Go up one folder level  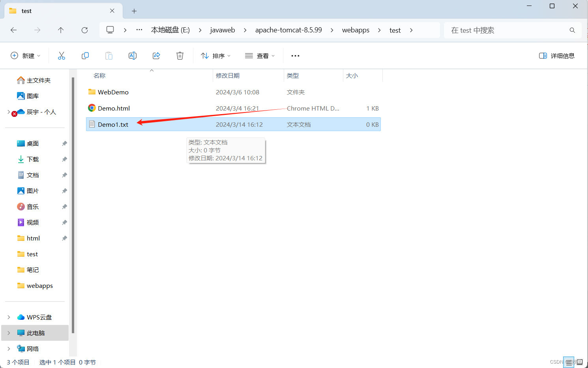(61, 30)
